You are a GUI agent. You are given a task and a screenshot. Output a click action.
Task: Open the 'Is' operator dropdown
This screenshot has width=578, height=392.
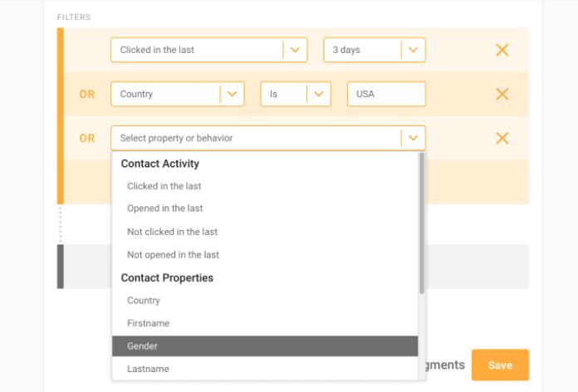coord(296,94)
